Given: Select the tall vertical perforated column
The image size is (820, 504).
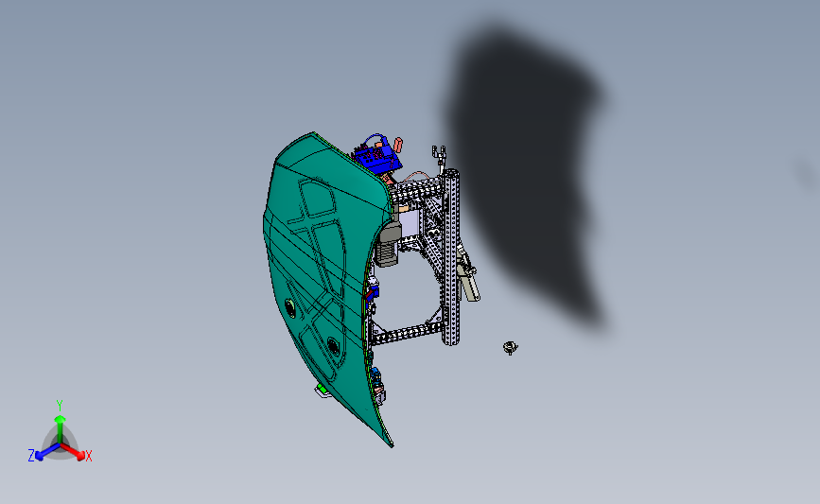Looking at the screenshot, I should (x=451, y=257).
